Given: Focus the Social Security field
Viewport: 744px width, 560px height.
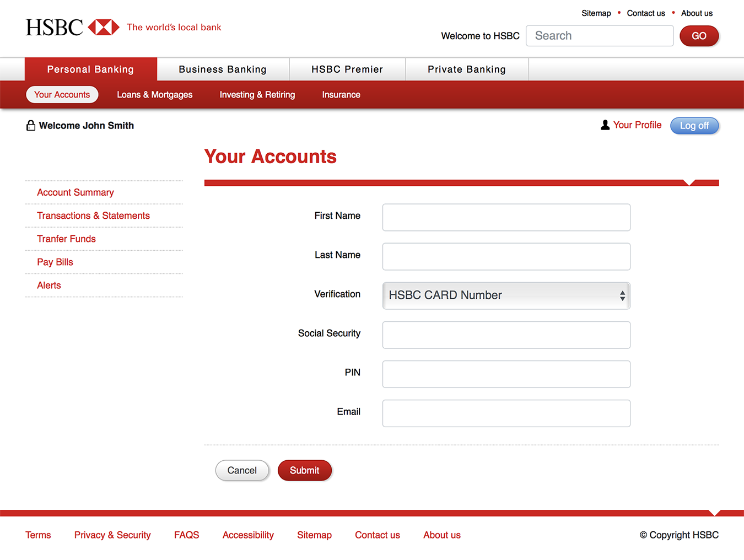Looking at the screenshot, I should (x=506, y=335).
